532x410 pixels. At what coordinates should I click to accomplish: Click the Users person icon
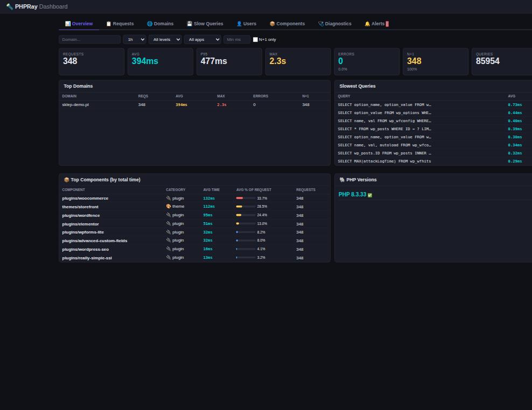pos(239,24)
